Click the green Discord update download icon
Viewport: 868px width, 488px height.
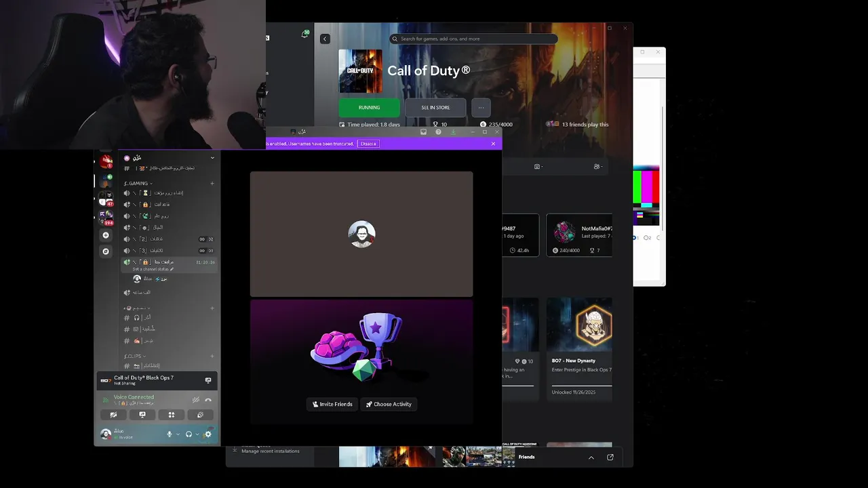tap(453, 131)
